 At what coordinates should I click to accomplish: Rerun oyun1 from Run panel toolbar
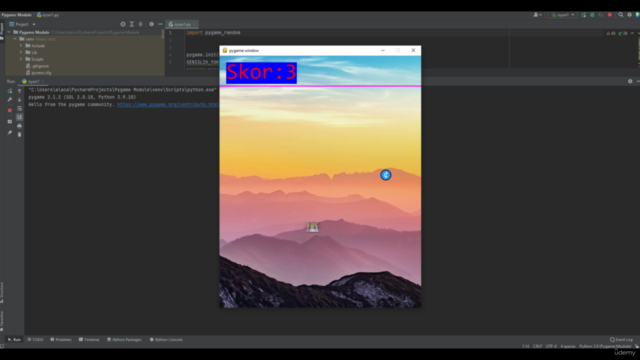10,91
